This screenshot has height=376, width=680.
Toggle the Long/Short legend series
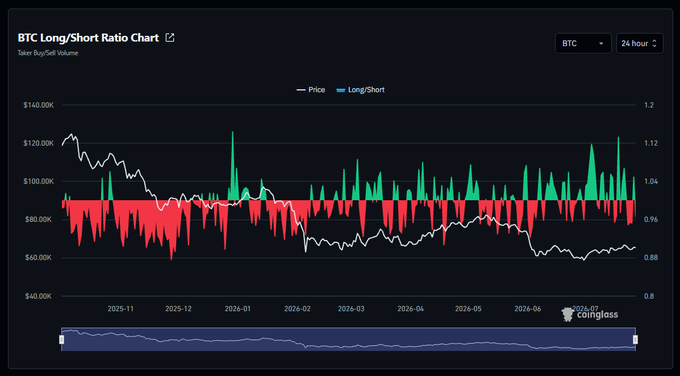point(360,90)
